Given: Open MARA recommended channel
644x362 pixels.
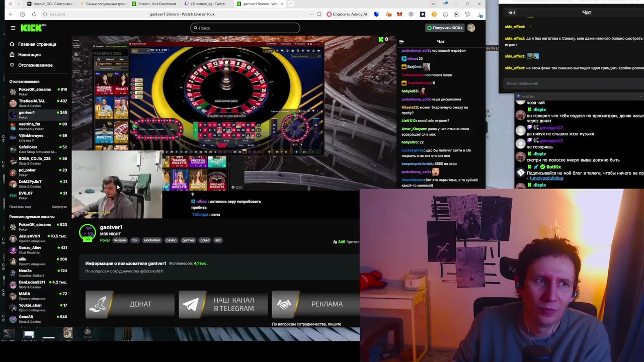Looking at the screenshot, I should 38,296.
